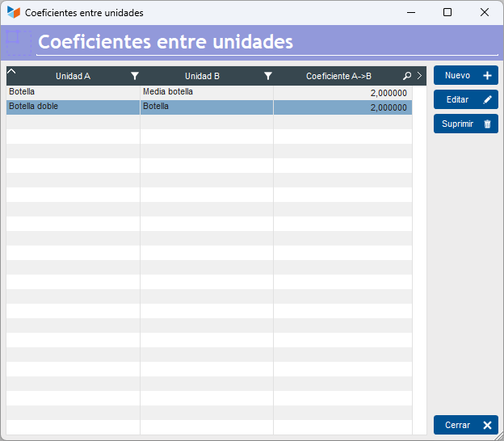This screenshot has height=441, width=504.
Task: Maximize the Coeficientes entre unidades window
Action: pyautogui.click(x=447, y=12)
